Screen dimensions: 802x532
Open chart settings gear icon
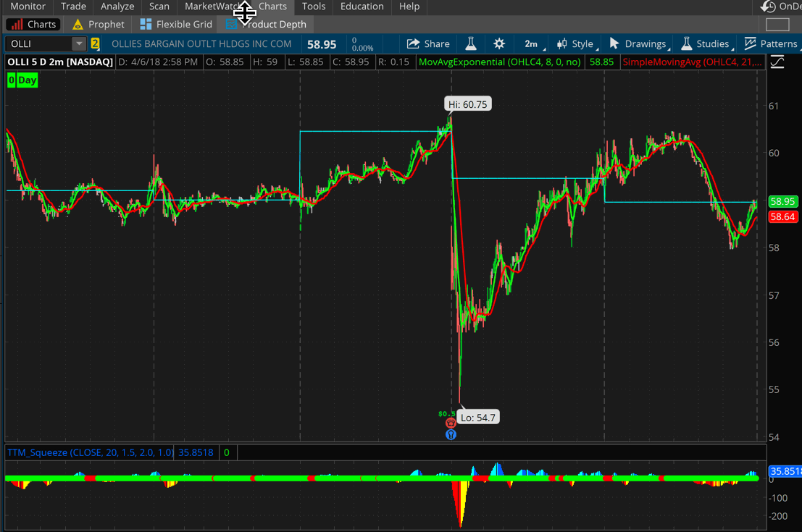tap(499, 44)
